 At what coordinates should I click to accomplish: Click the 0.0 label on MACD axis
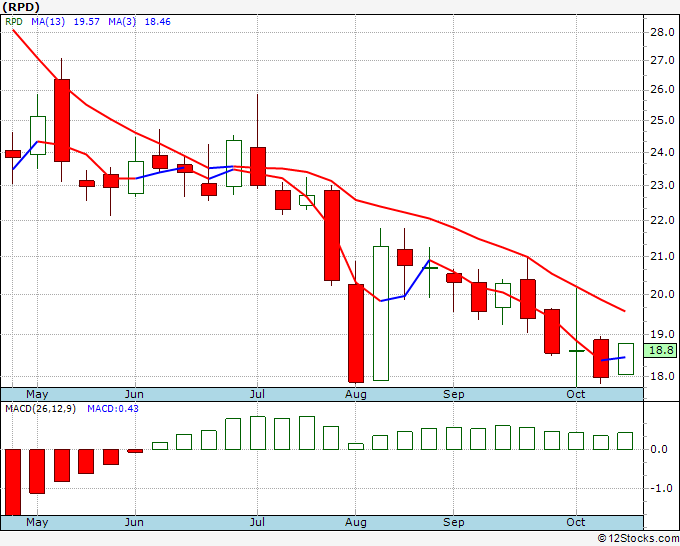(659, 449)
